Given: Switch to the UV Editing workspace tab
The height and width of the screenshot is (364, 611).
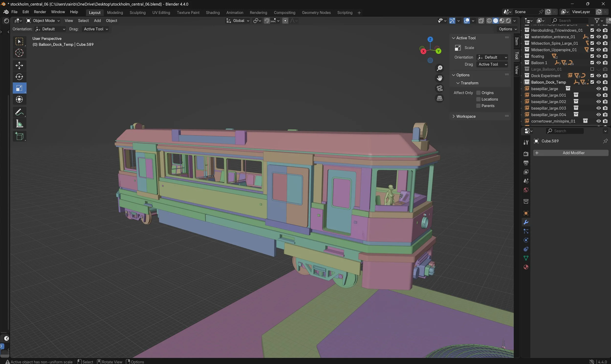Looking at the screenshot, I should click(x=161, y=12).
